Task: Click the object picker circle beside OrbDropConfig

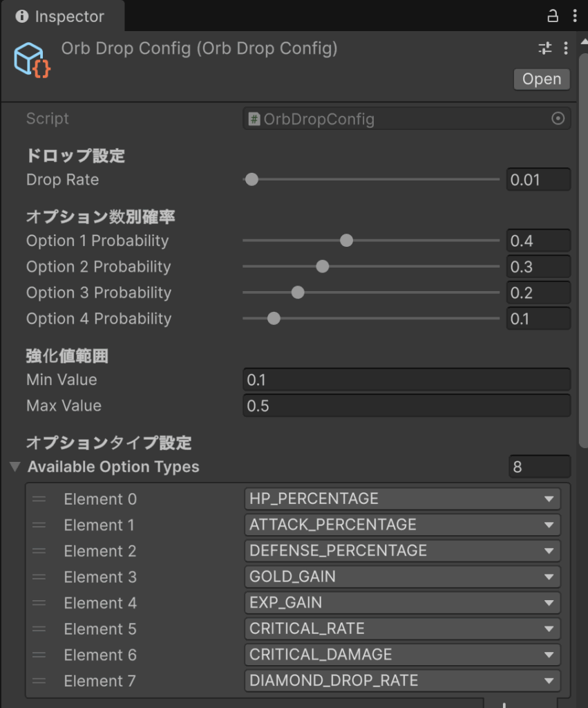Action: pos(558,119)
